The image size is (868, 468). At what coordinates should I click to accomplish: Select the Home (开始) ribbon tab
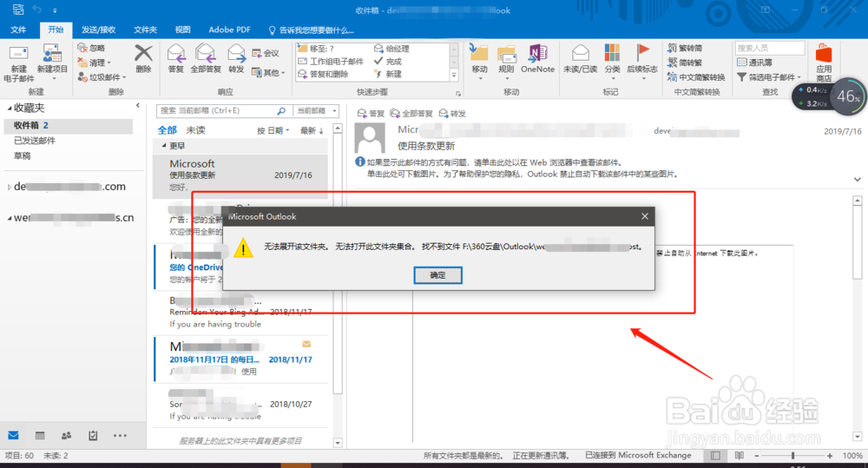tap(56, 30)
